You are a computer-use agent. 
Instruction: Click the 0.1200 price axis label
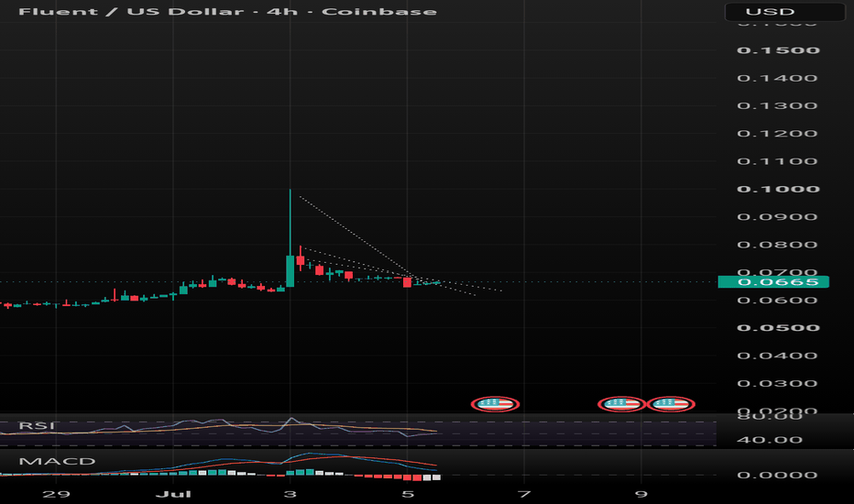coord(778,134)
